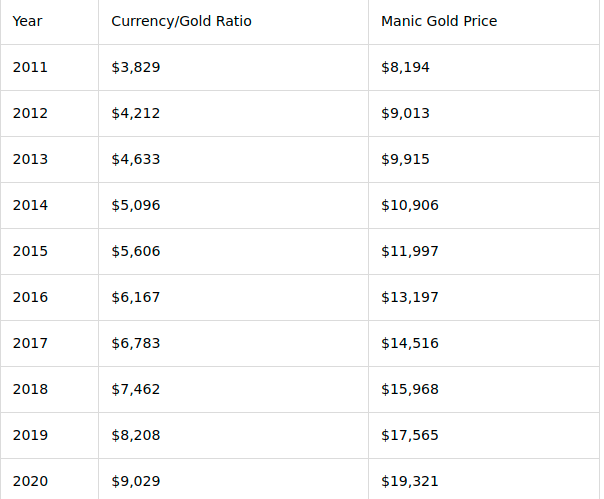604x499 pixels.
Task: Click the 2016 year cell
Action: pyautogui.click(x=49, y=297)
